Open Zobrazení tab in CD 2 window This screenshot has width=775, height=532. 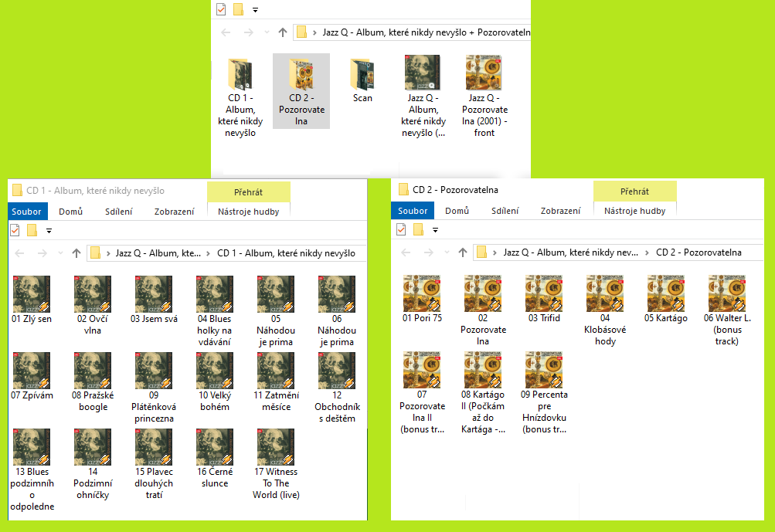coord(560,211)
